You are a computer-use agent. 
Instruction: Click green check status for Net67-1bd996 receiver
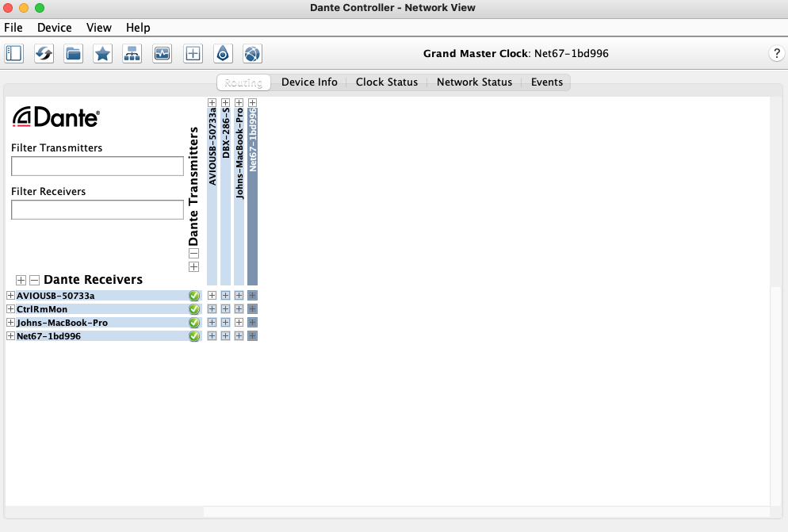tap(194, 336)
